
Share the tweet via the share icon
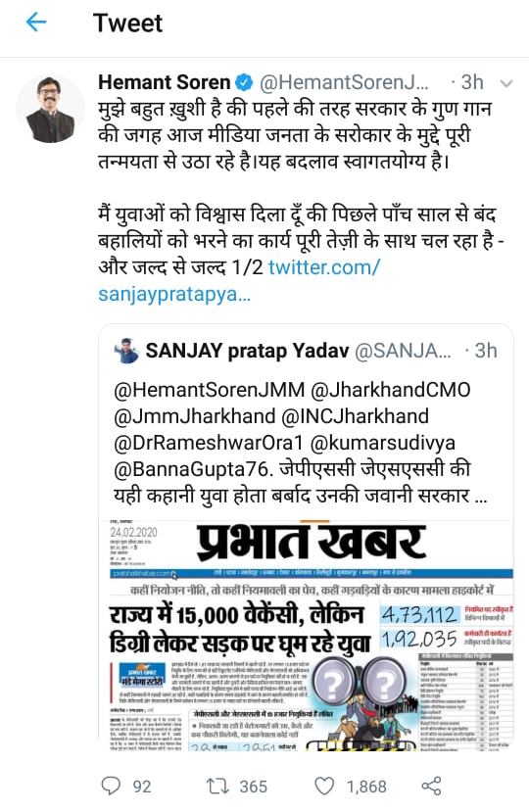(x=431, y=787)
